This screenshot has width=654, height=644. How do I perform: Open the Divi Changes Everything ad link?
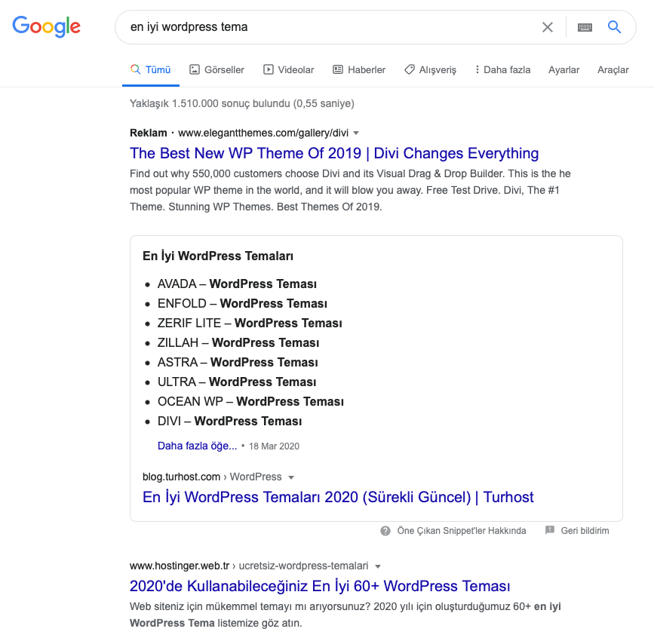pyautogui.click(x=334, y=153)
